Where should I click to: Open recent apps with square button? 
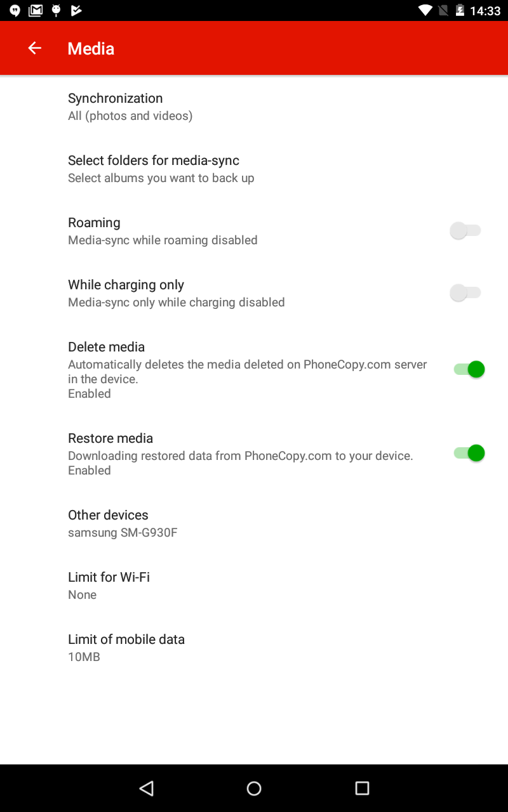[362, 788]
